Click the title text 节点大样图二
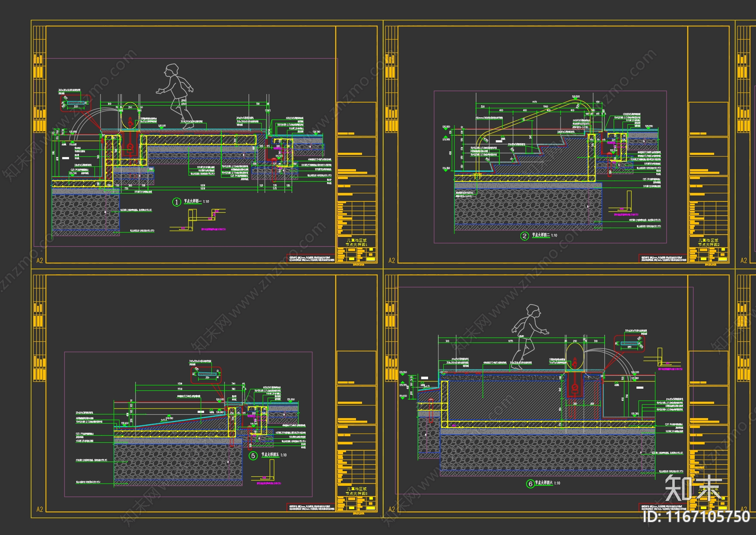The image size is (756, 535). tap(541, 235)
